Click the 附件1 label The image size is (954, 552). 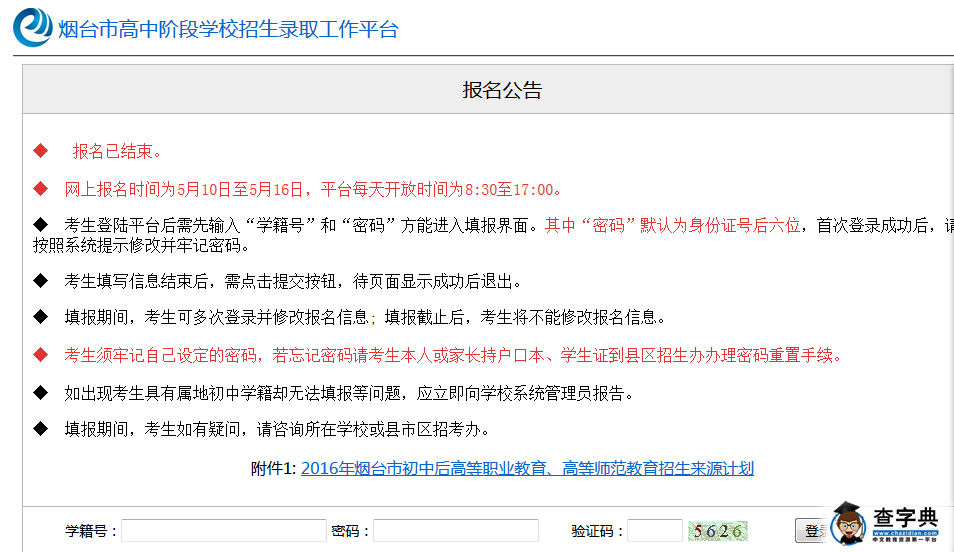click(x=273, y=468)
